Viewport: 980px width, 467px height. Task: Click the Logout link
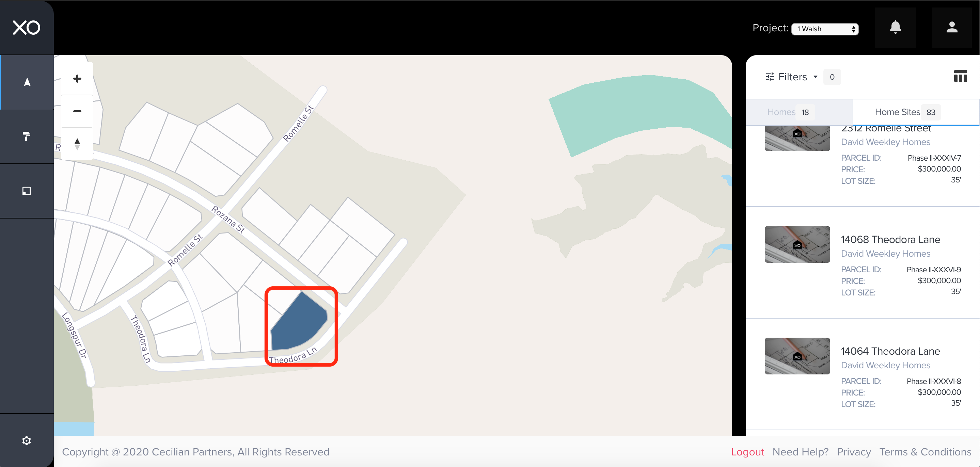click(747, 452)
